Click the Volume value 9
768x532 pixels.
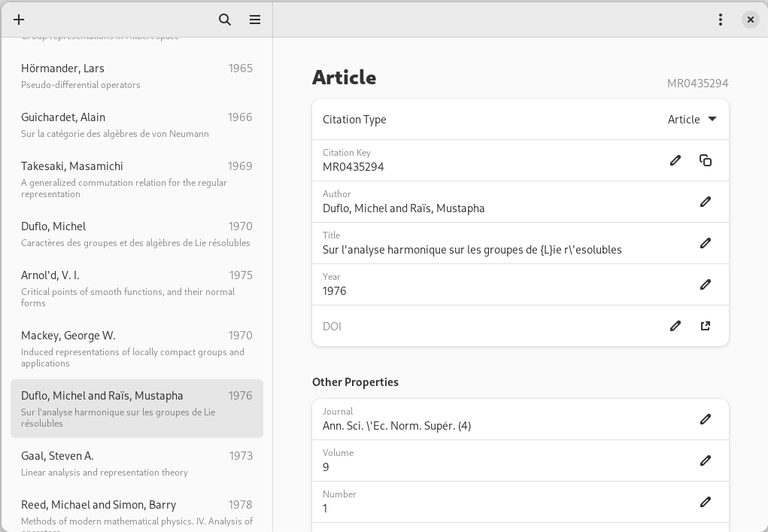326,467
